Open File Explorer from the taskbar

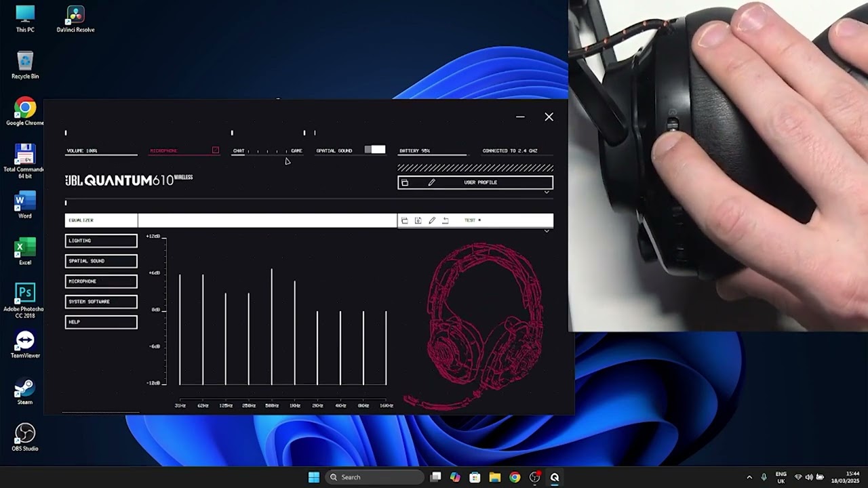[x=495, y=477]
